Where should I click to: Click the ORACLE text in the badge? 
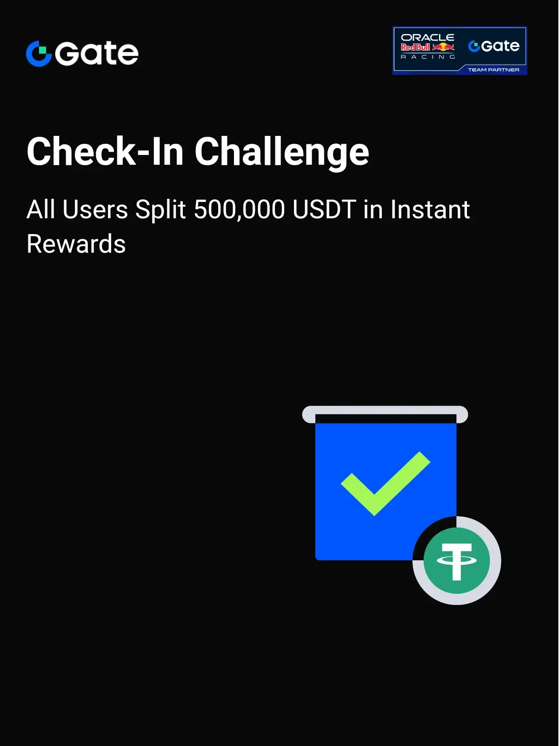(427, 37)
